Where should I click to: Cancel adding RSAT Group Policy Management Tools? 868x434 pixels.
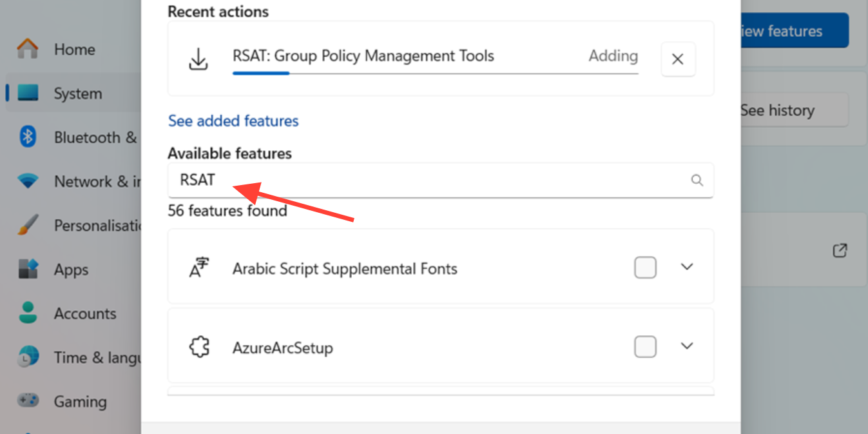[678, 59]
